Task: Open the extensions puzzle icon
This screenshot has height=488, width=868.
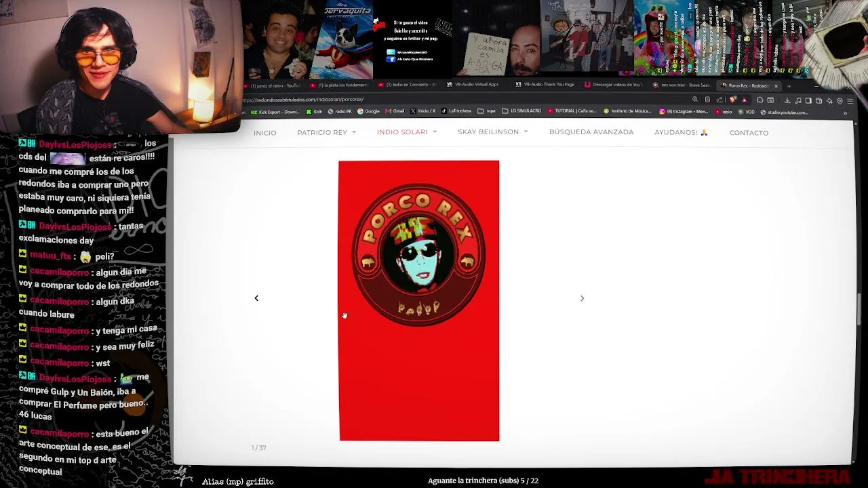Action: point(759,100)
